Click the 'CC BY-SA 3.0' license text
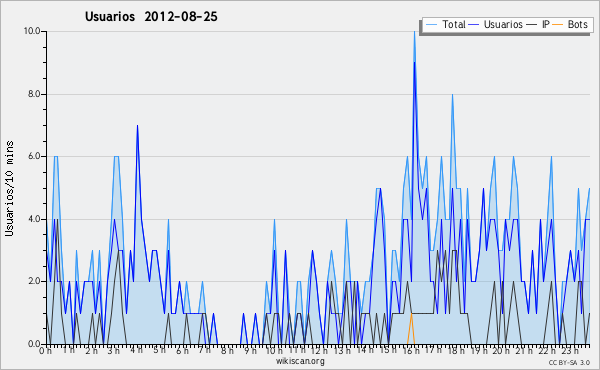Screen dimensions: 600x370 (x=569, y=362)
